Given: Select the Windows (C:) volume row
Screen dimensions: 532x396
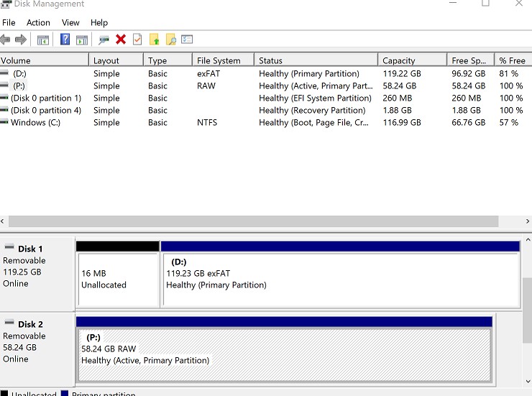Looking at the screenshot, I should click(35, 123).
